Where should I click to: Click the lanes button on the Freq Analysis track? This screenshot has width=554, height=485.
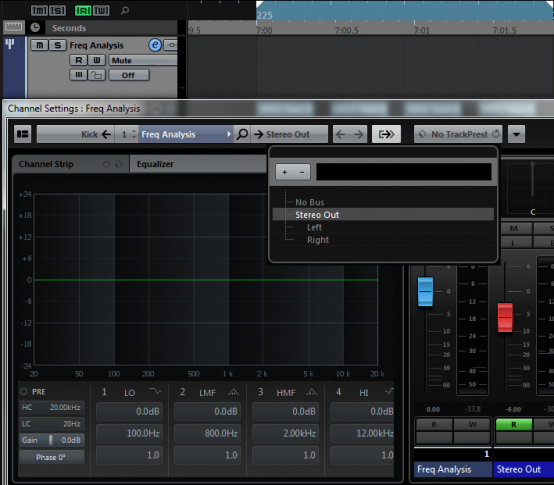coord(78,75)
